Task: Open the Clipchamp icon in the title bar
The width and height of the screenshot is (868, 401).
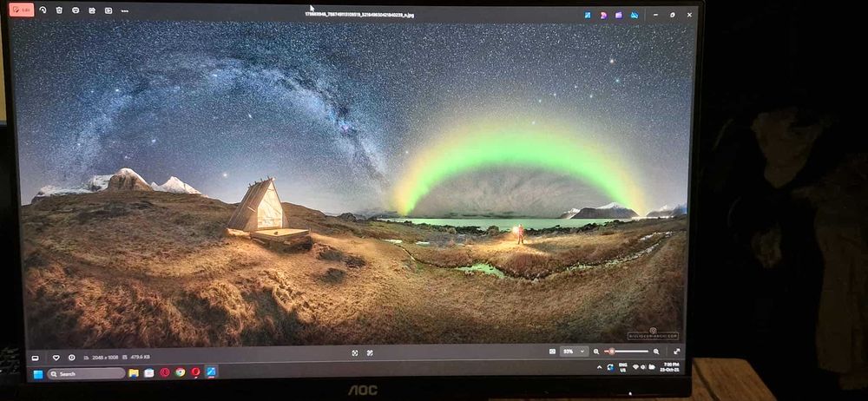Action: [603, 15]
